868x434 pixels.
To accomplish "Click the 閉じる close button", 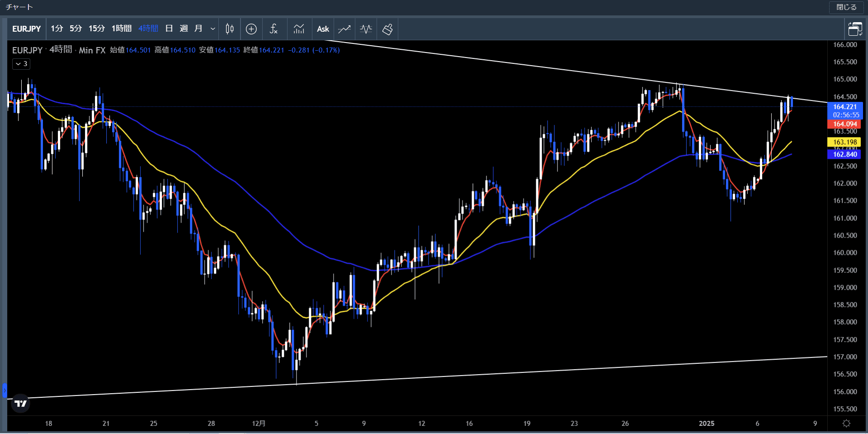I will (x=846, y=7).
